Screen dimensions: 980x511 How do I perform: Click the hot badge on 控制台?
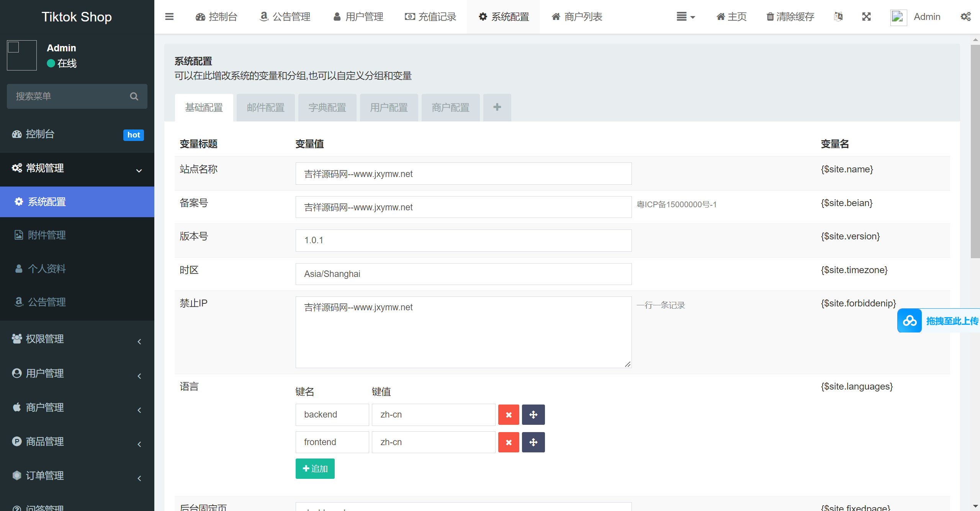[134, 135]
